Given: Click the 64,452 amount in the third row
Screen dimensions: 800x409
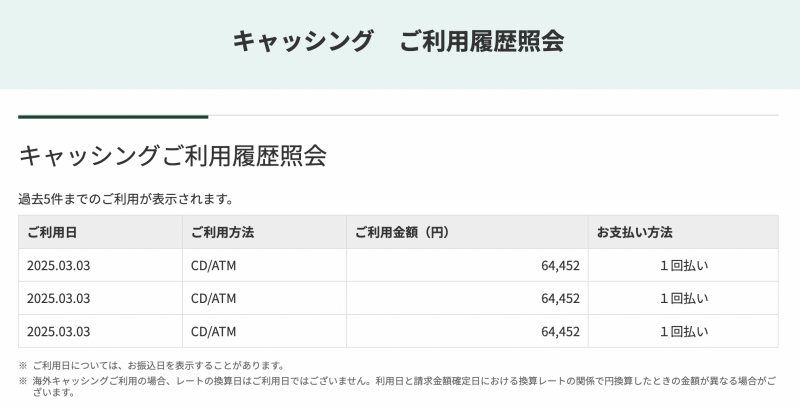Looking at the screenshot, I should [560, 331].
